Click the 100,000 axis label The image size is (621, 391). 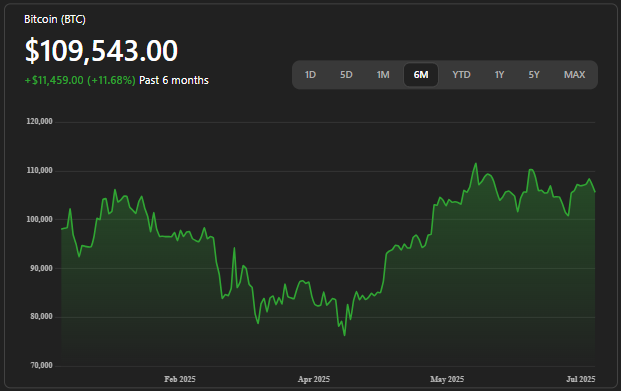[40, 219]
